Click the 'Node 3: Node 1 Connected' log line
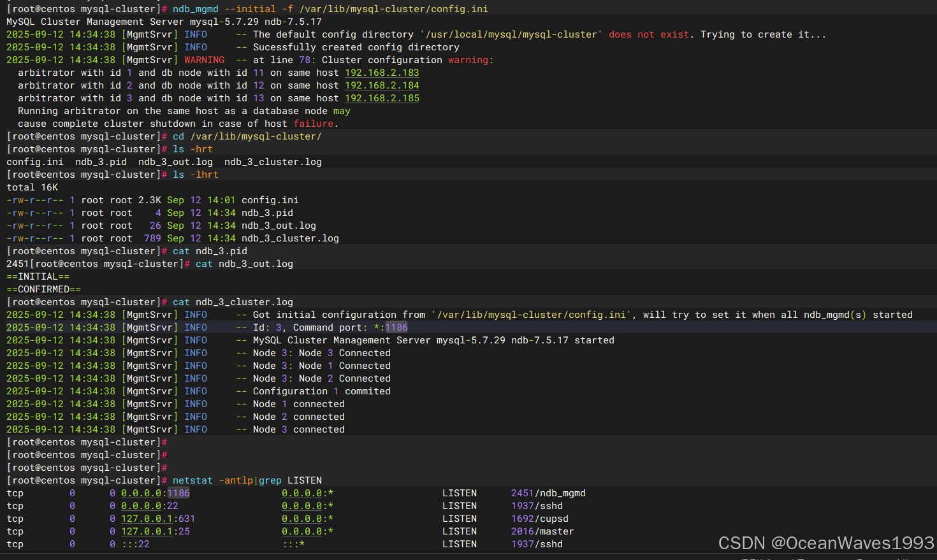 [x=322, y=366]
